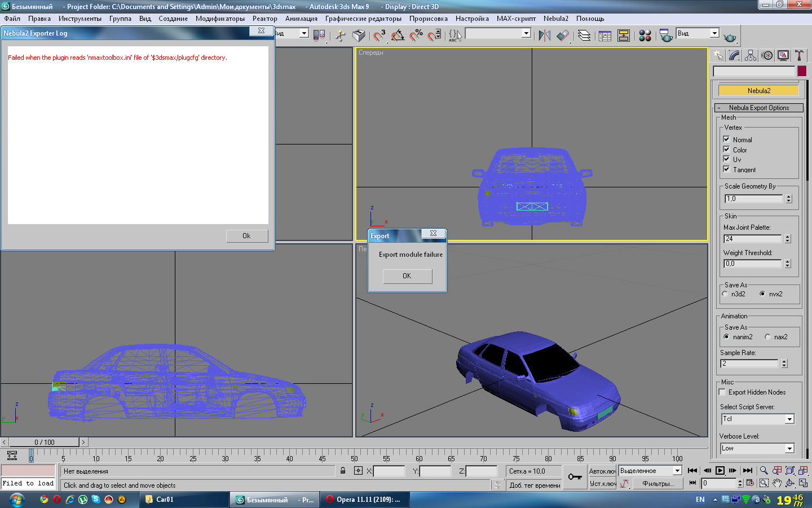Switch to the Utilities hammer tab
812x508 pixels.
(799, 55)
